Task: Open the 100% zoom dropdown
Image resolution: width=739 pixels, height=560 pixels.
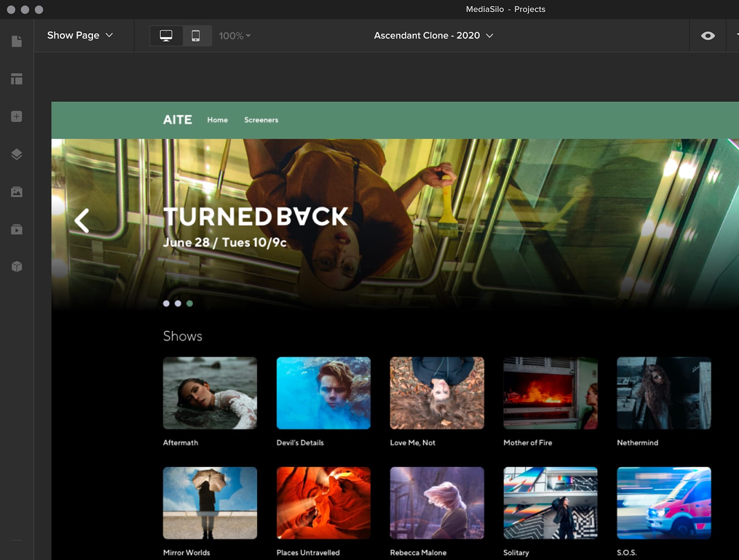Action: coord(234,36)
